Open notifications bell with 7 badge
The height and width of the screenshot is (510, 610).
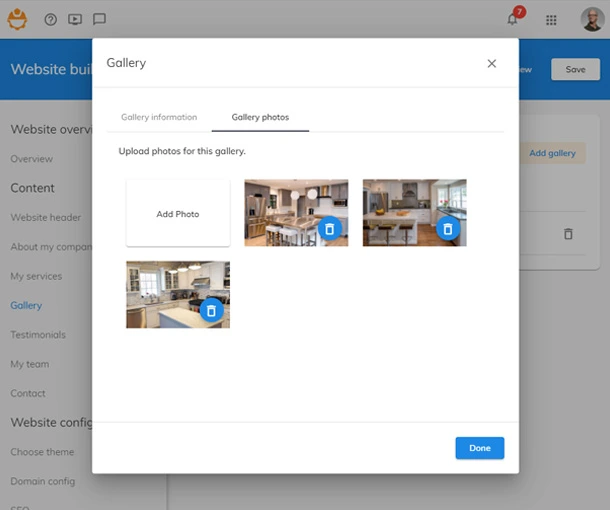click(x=514, y=19)
